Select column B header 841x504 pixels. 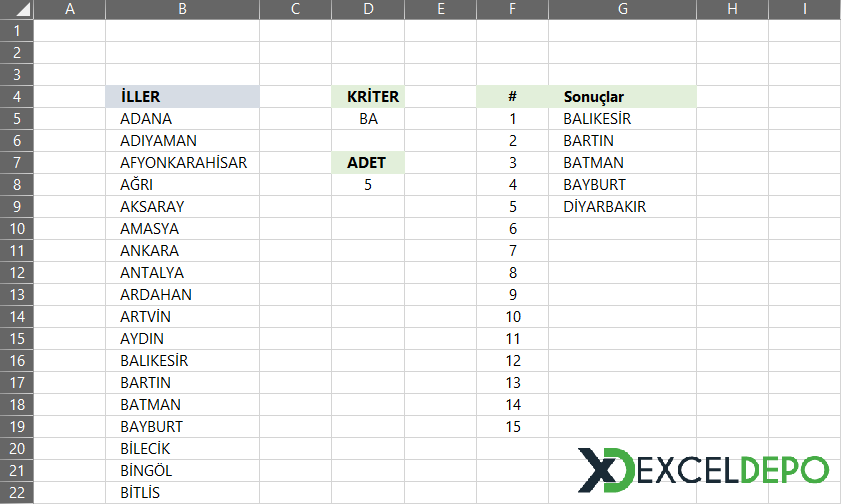(x=182, y=9)
